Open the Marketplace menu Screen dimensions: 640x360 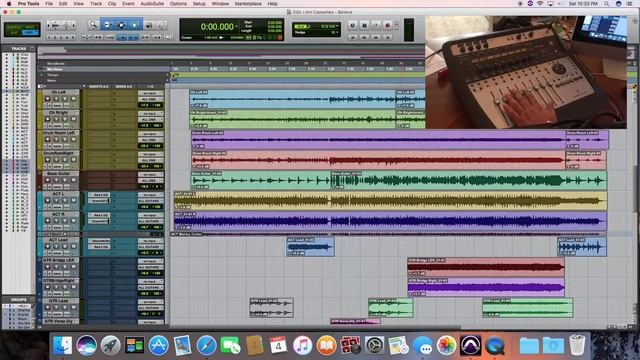coord(248,4)
